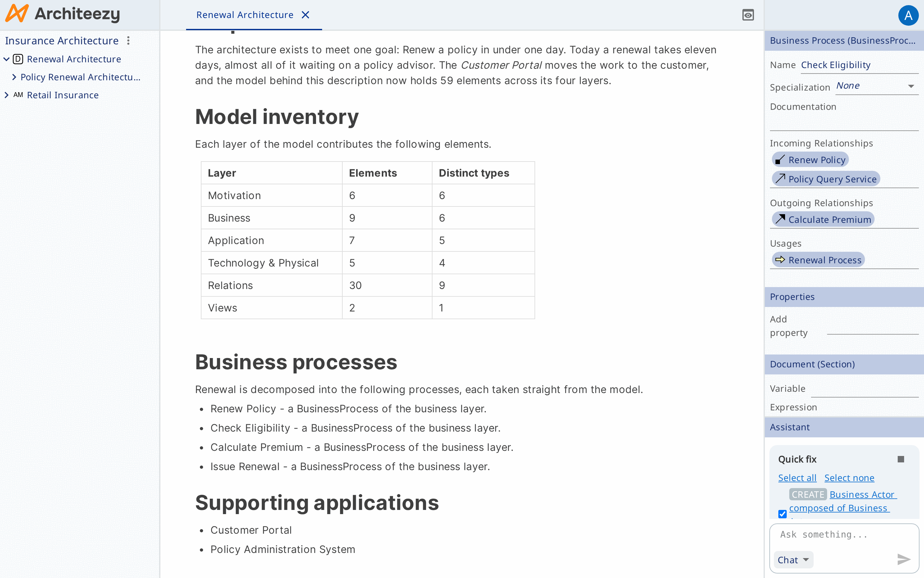Screen dimensions: 924x578
Task: Toggle the preview eye icon in header
Action: tap(748, 15)
